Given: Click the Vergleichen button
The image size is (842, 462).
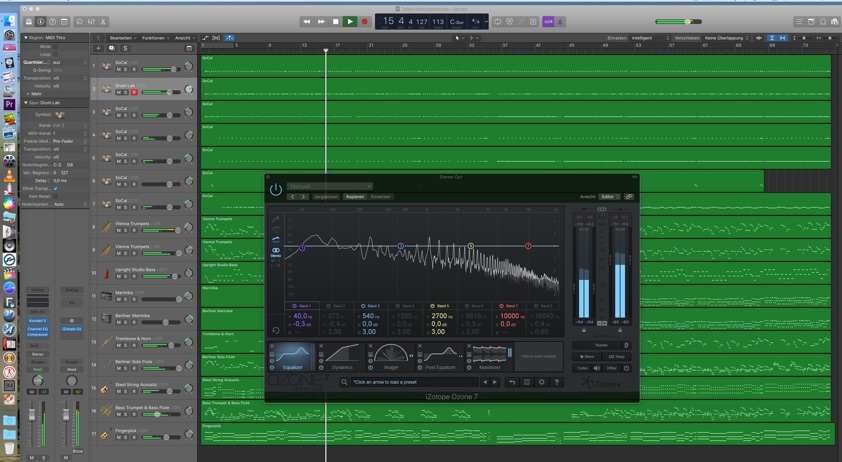Looking at the screenshot, I should [326, 197].
